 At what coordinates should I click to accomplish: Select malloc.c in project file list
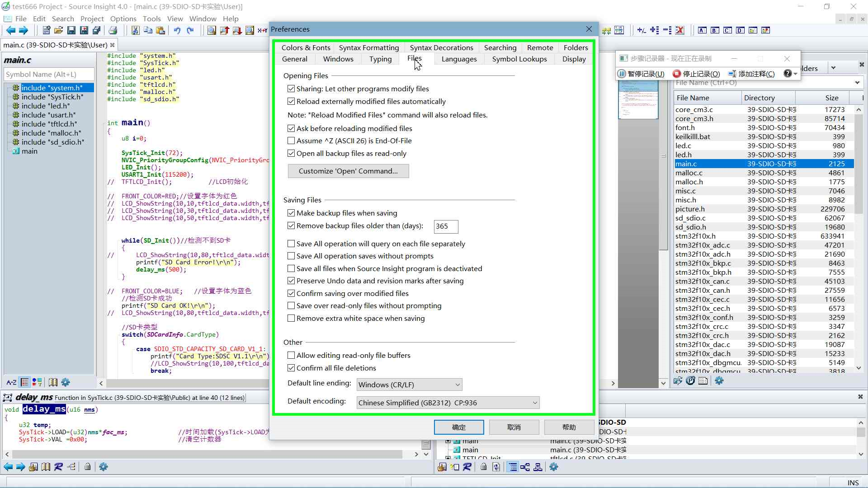763,173
